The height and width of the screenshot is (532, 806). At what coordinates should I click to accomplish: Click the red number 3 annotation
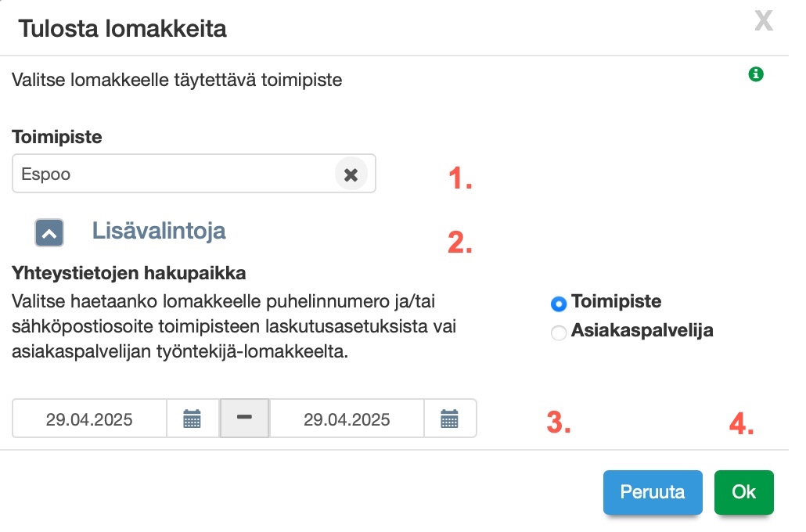tap(559, 422)
